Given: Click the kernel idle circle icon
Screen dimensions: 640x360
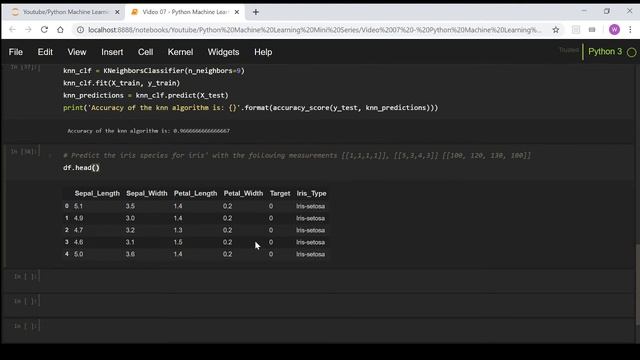Looking at the screenshot, I should pyautogui.click(x=631, y=52).
